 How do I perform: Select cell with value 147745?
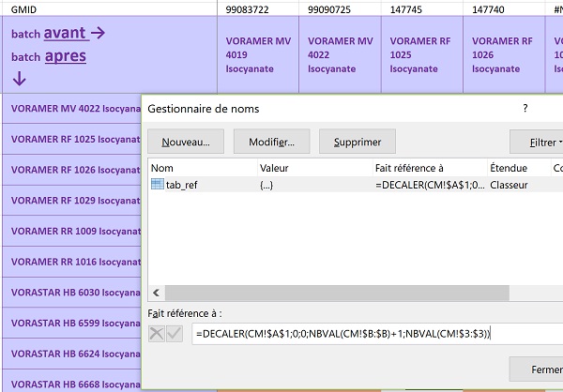[422, 9]
